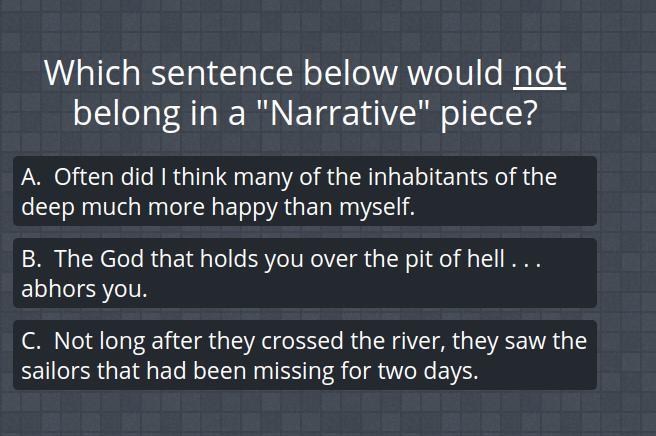Pick answer C about crossing the river
The height and width of the screenshot is (436, 656).
pos(305,355)
